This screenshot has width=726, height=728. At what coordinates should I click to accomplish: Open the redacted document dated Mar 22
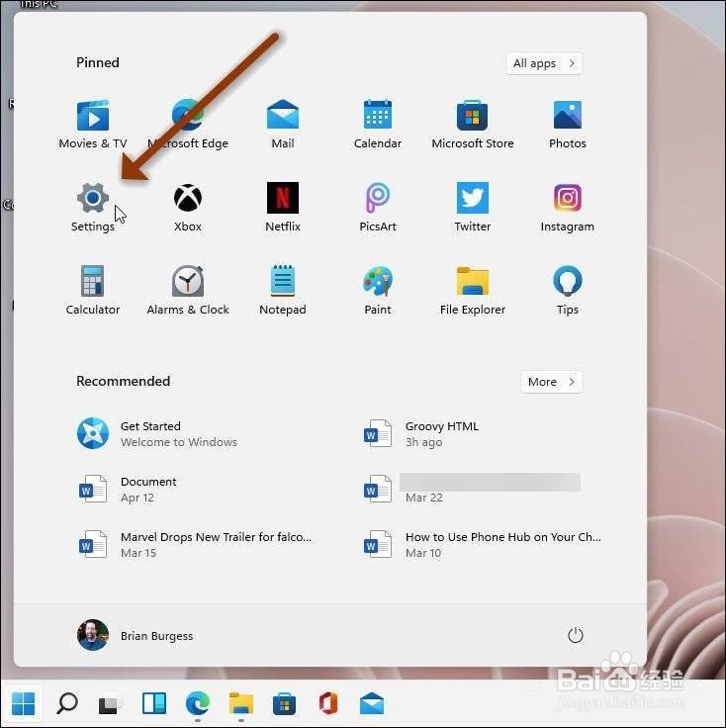471,489
